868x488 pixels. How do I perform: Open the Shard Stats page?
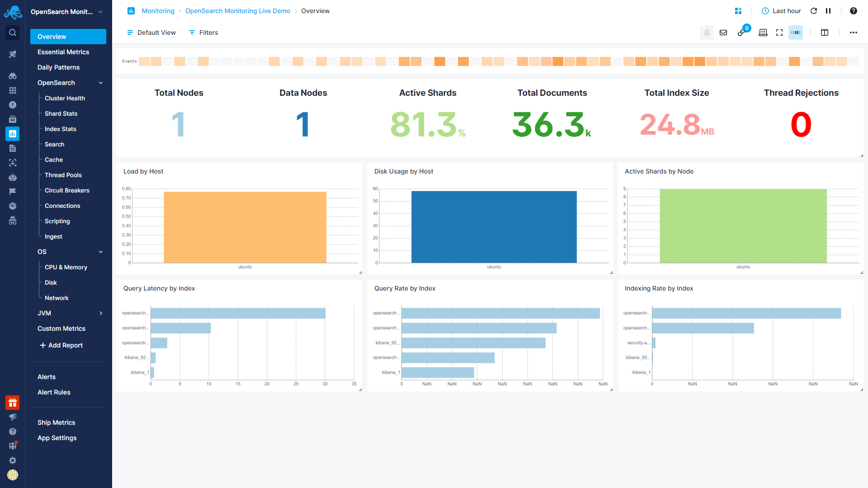[61, 113]
